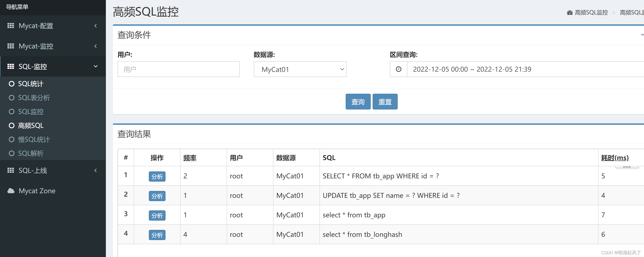This screenshot has width=644, height=257.
Task: Click the 重置 button to reset filters
Action: click(x=385, y=101)
